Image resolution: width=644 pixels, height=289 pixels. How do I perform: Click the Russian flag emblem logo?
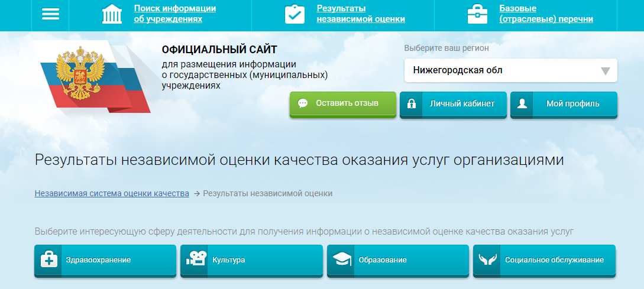pos(92,76)
